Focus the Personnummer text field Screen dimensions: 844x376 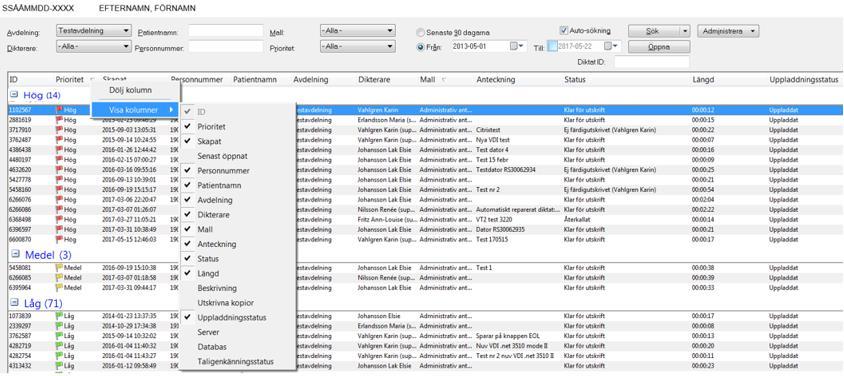click(226, 47)
